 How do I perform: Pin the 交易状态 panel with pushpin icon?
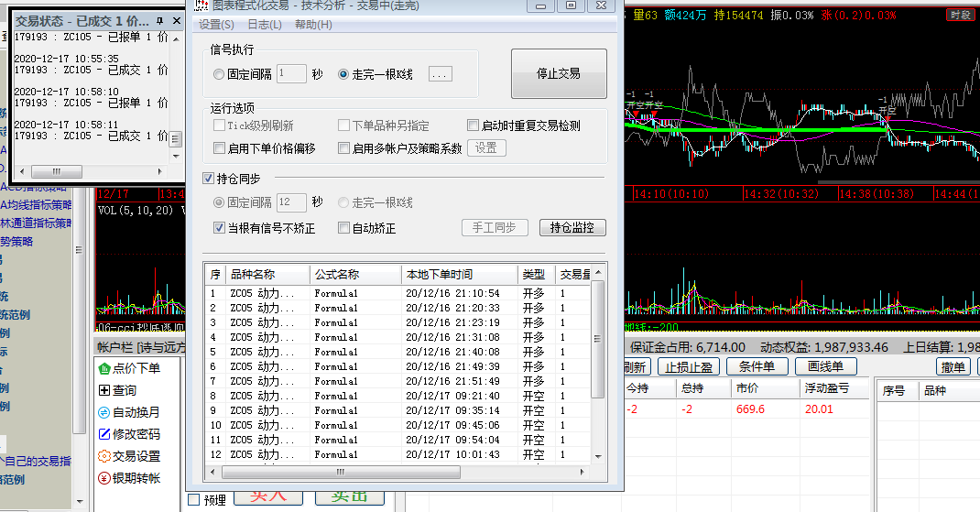pos(160,20)
